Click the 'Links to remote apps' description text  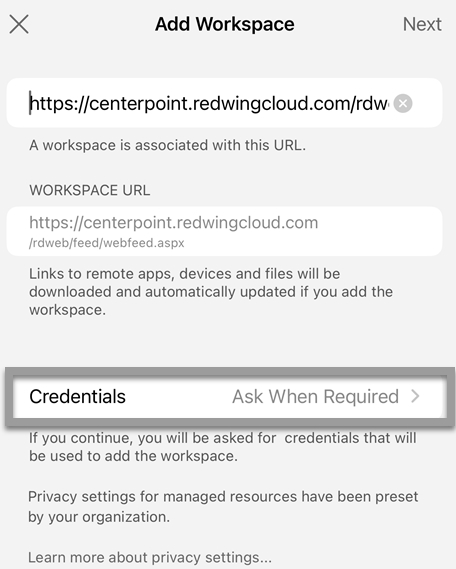click(211, 292)
